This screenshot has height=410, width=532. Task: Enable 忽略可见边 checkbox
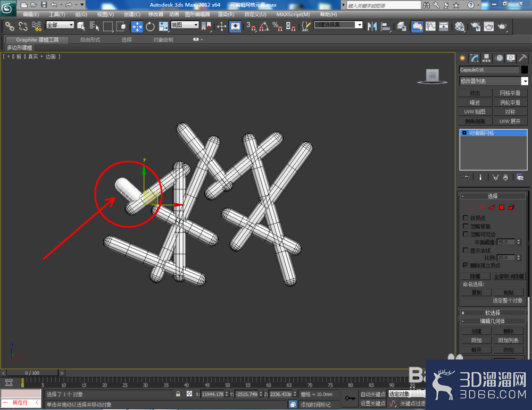tap(465, 234)
